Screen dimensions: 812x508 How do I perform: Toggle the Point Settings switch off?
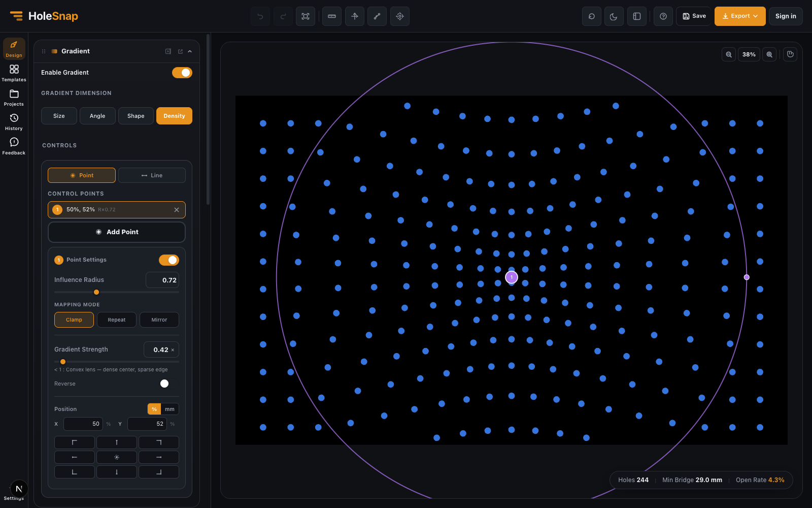point(169,260)
